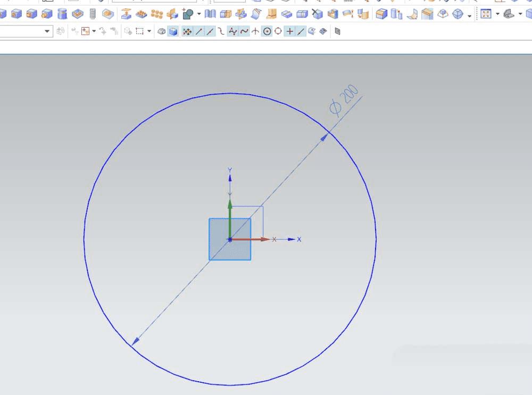
Task: Click the blue cylinder feature icon
Action: [x=62, y=14]
